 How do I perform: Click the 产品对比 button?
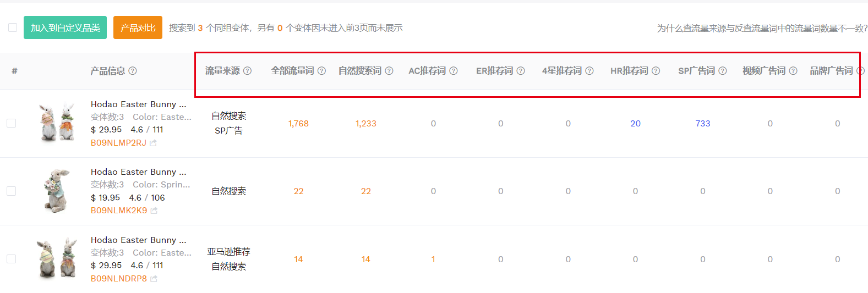(138, 27)
